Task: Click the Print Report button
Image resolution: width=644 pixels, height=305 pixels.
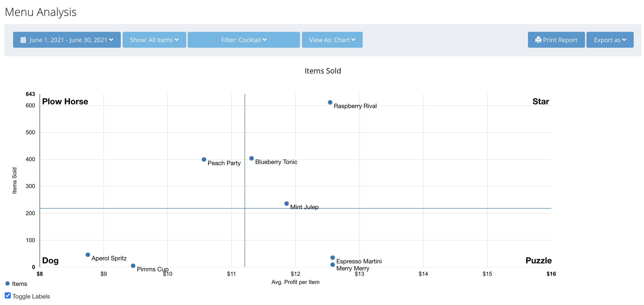Action: [x=556, y=40]
